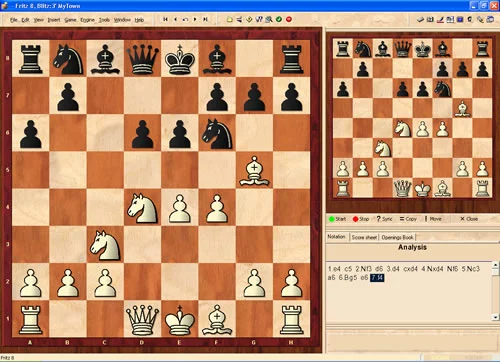Click the yellow new game icon

(x=230, y=19)
